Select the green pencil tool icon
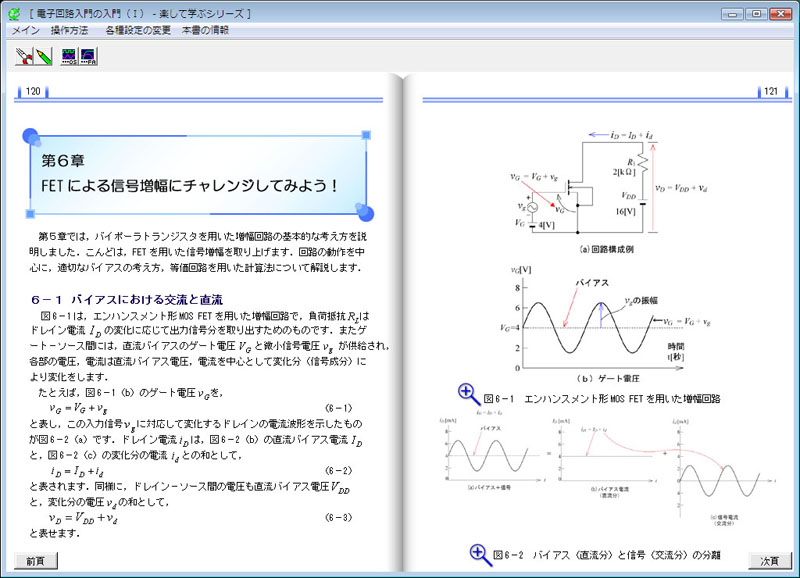Screen dimensions: 800x578 pyautogui.click(x=43, y=56)
